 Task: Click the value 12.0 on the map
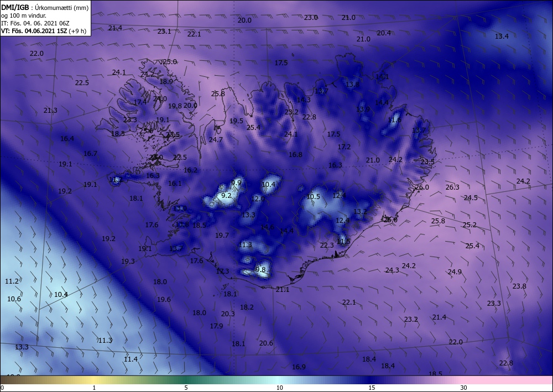258,199
